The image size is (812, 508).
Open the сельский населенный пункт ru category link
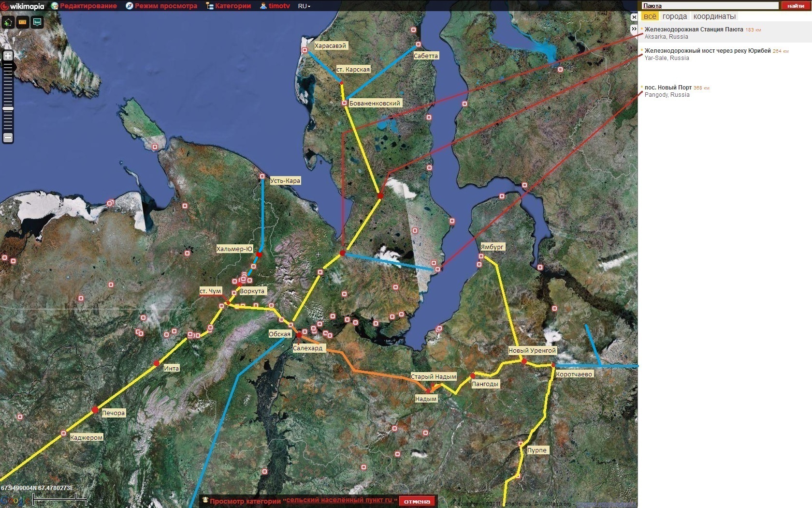(339, 500)
